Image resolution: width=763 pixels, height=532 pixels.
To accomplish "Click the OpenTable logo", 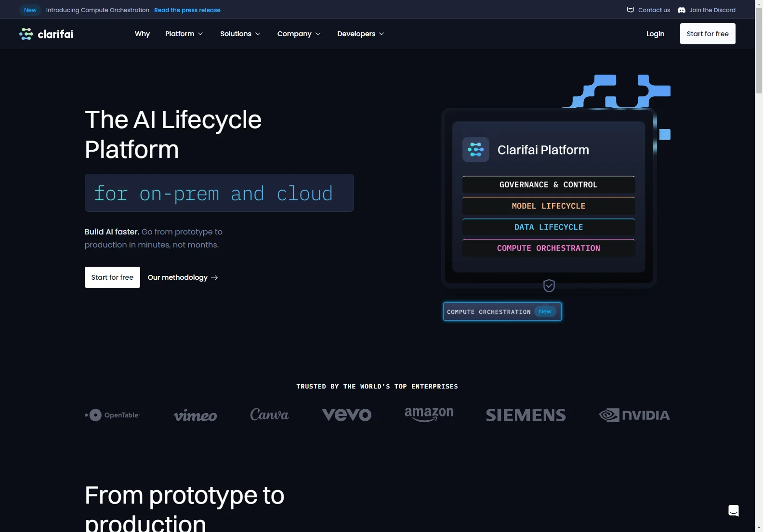I will point(112,415).
